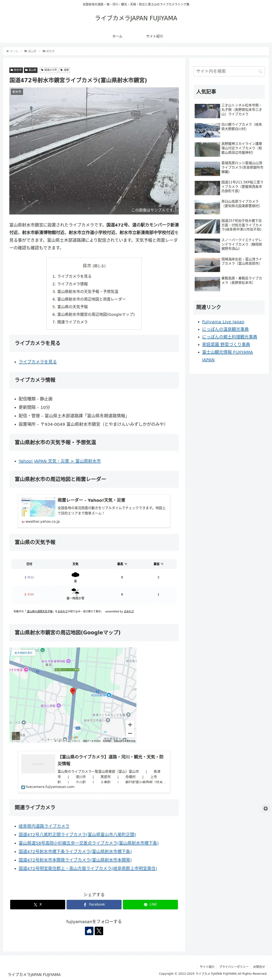Open the ホーム menu item
Viewport: 272px width, 980px height.
(117, 36)
